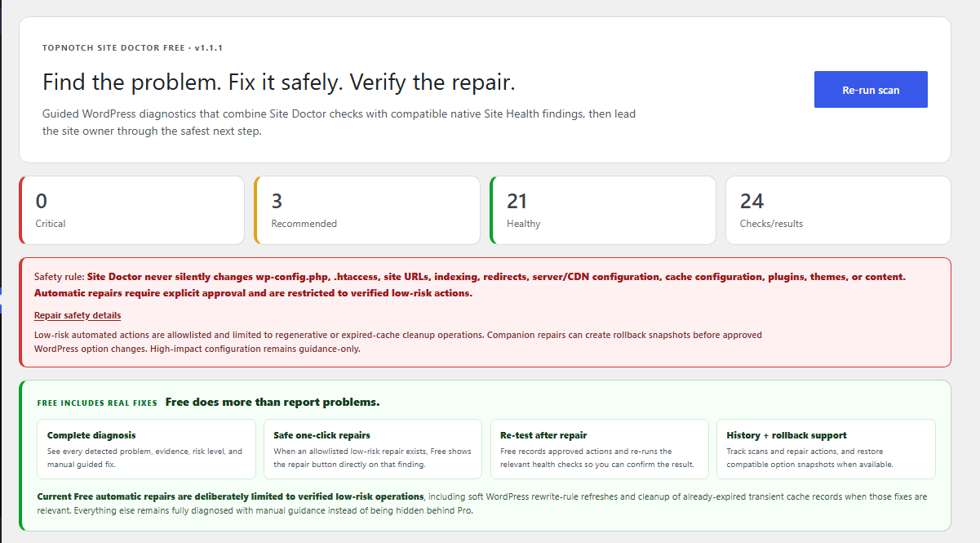
Task: Click 'Free does more than report problems.' heading
Action: tap(273, 403)
